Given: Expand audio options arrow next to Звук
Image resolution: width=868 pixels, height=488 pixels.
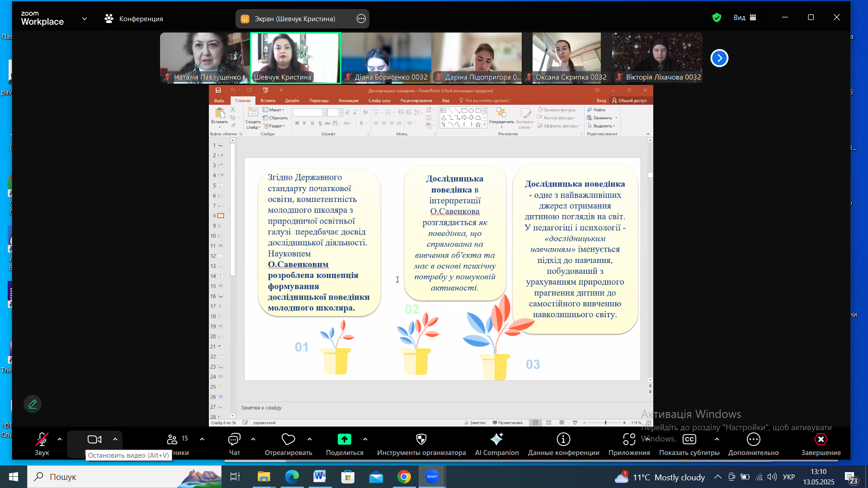Looking at the screenshot, I should [x=60, y=439].
